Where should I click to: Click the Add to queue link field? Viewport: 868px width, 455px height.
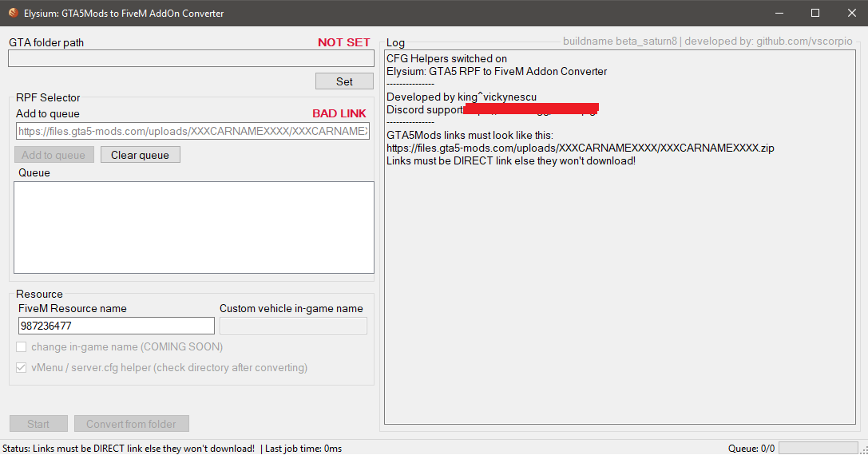[192, 131]
